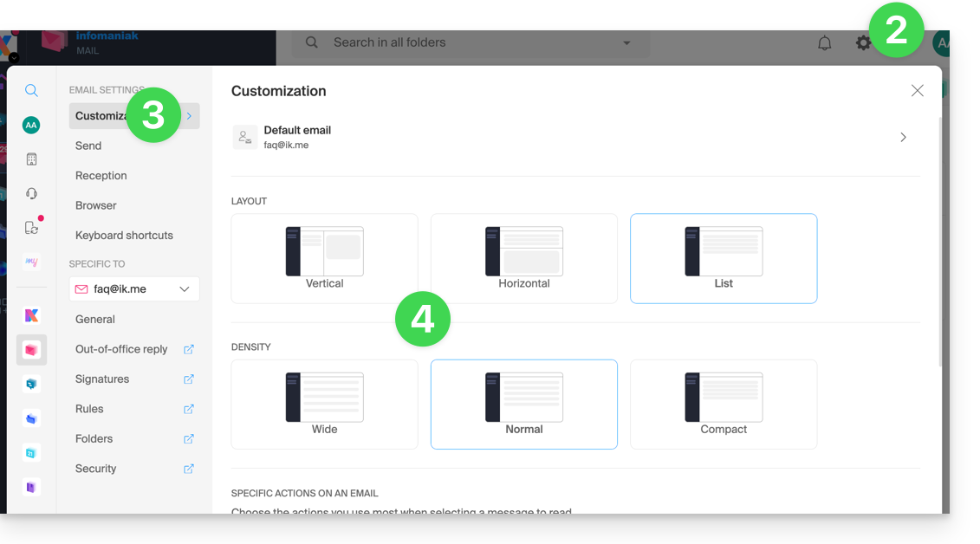Choose the Compact density option

point(724,404)
